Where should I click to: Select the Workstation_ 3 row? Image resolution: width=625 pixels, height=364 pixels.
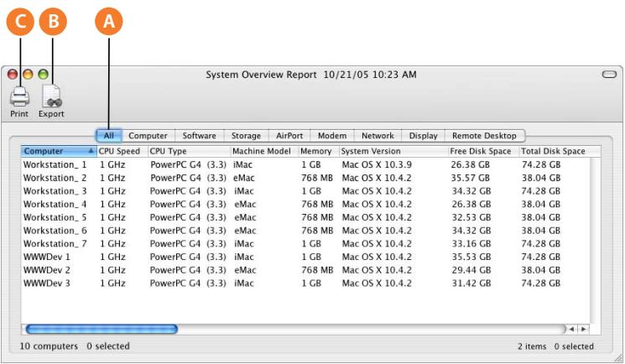coord(305,191)
